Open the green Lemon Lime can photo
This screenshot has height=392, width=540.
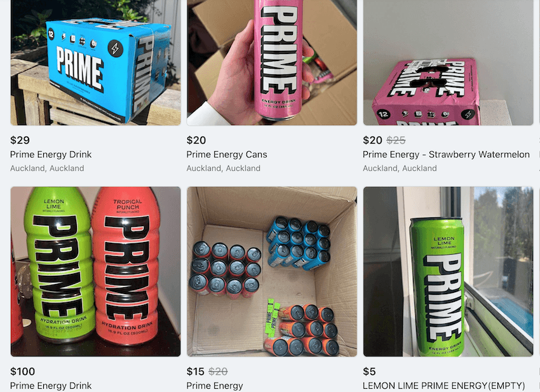(x=448, y=271)
